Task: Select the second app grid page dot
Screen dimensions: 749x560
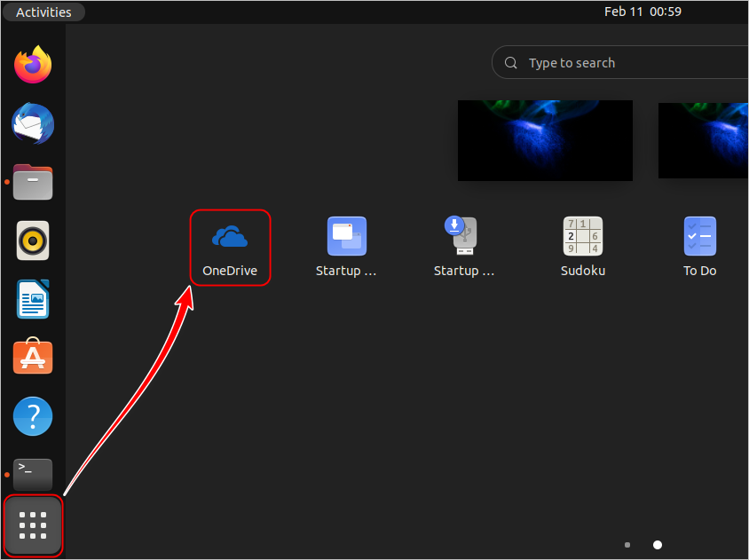Action: tap(658, 545)
